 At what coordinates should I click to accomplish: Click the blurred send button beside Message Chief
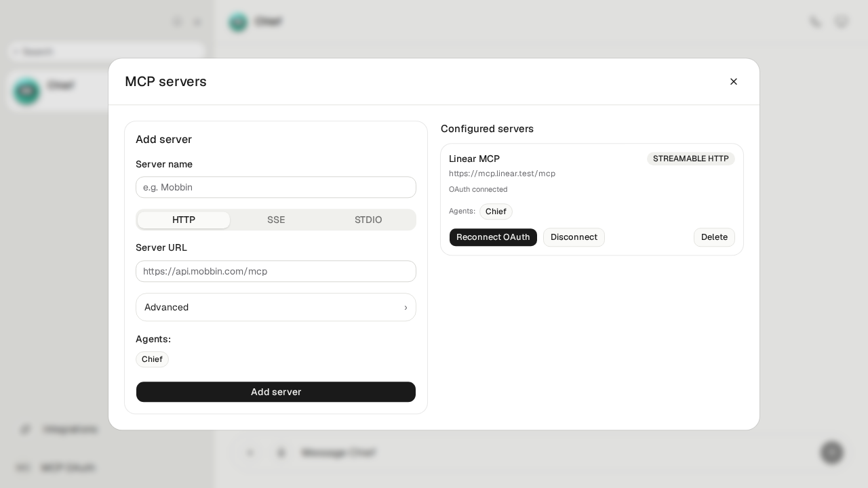click(831, 452)
